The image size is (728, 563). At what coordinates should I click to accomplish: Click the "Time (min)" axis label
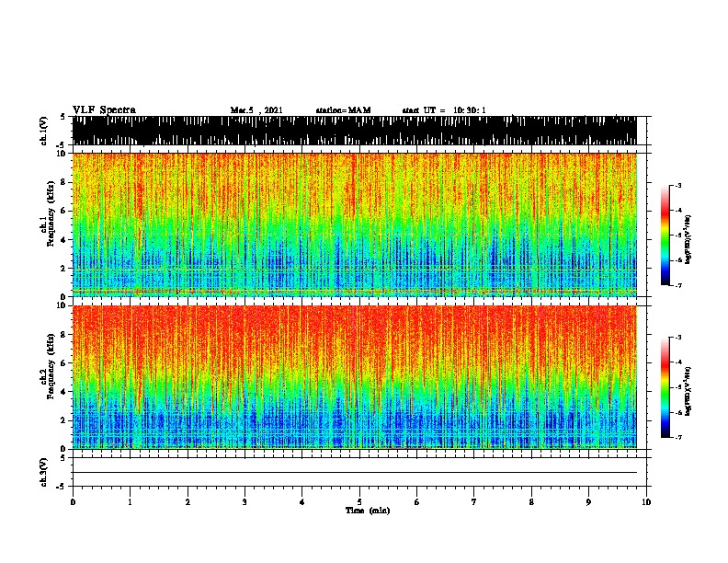pos(368,511)
